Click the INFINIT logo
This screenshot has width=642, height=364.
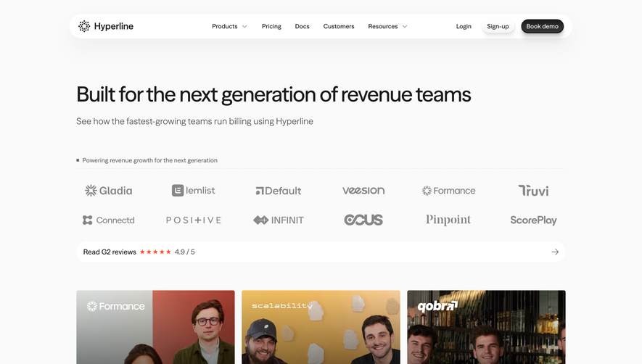tap(279, 220)
